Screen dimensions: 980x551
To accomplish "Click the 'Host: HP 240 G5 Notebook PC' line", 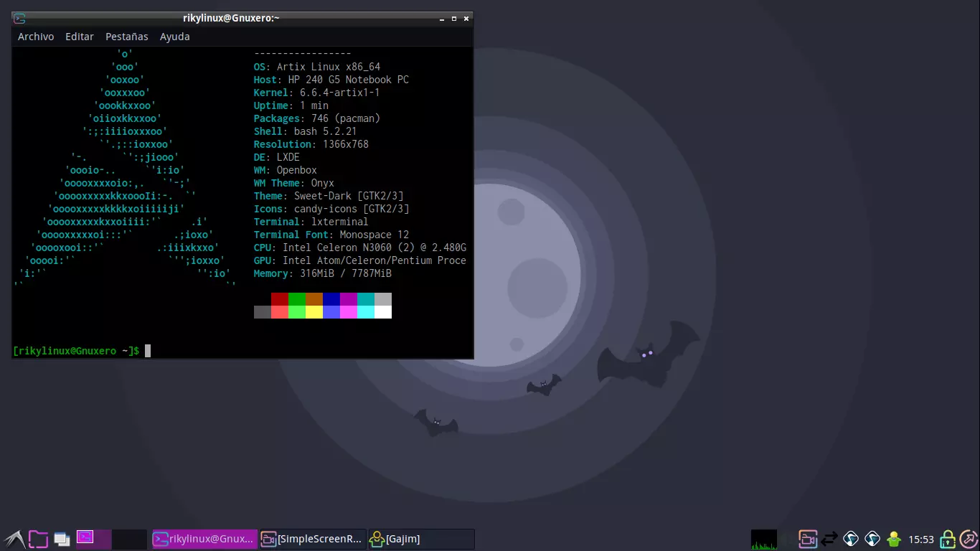I will (x=331, y=80).
